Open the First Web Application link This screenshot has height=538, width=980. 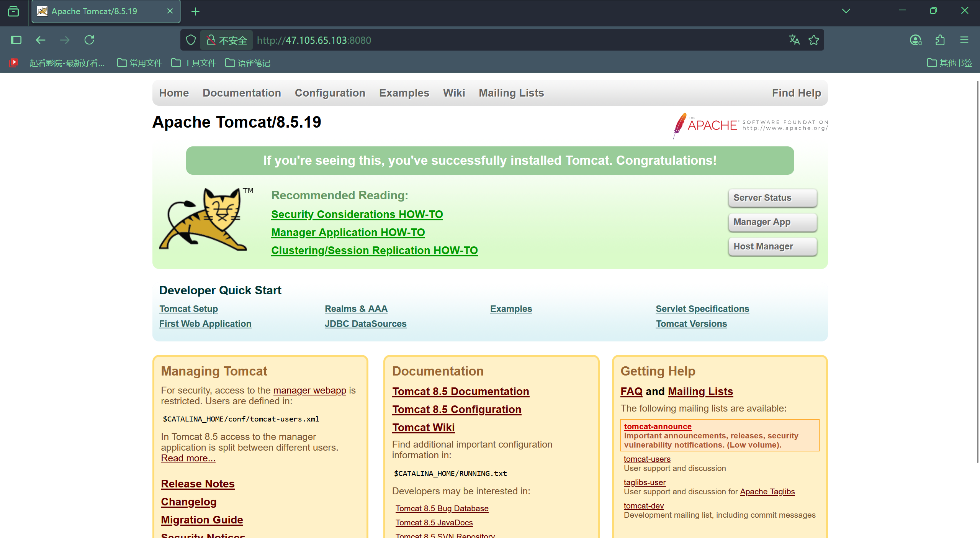pos(205,323)
